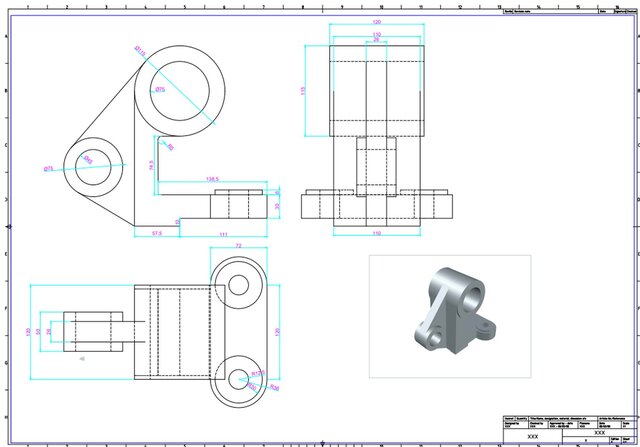
Task: Select the 110 dimension below the side view
Action: tap(377, 233)
